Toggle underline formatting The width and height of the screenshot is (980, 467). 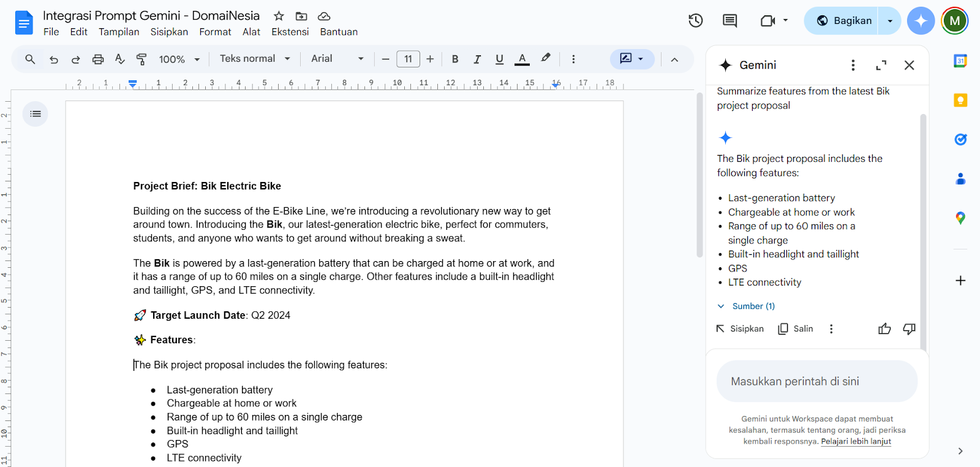coord(499,59)
